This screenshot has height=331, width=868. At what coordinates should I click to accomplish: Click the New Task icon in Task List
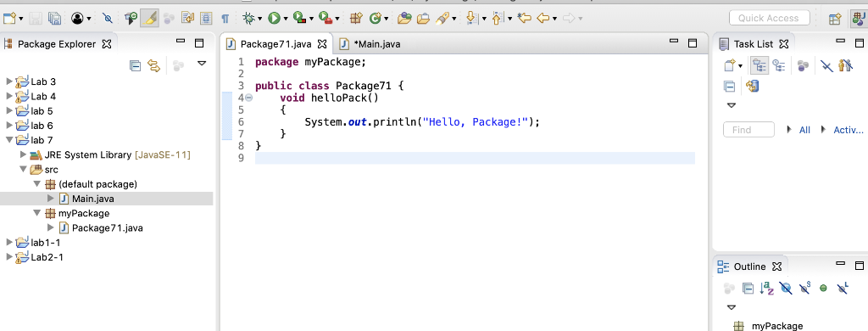[x=730, y=66]
